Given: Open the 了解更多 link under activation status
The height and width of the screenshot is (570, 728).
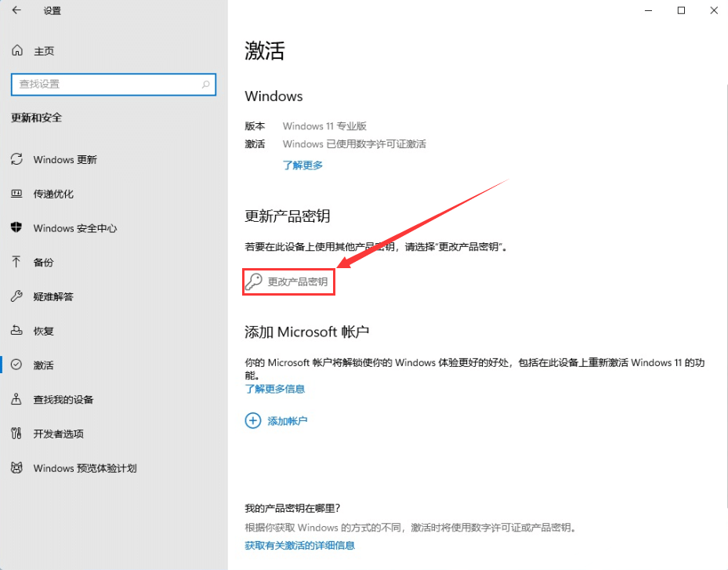Looking at the screenshot, I should coord(302,165).
